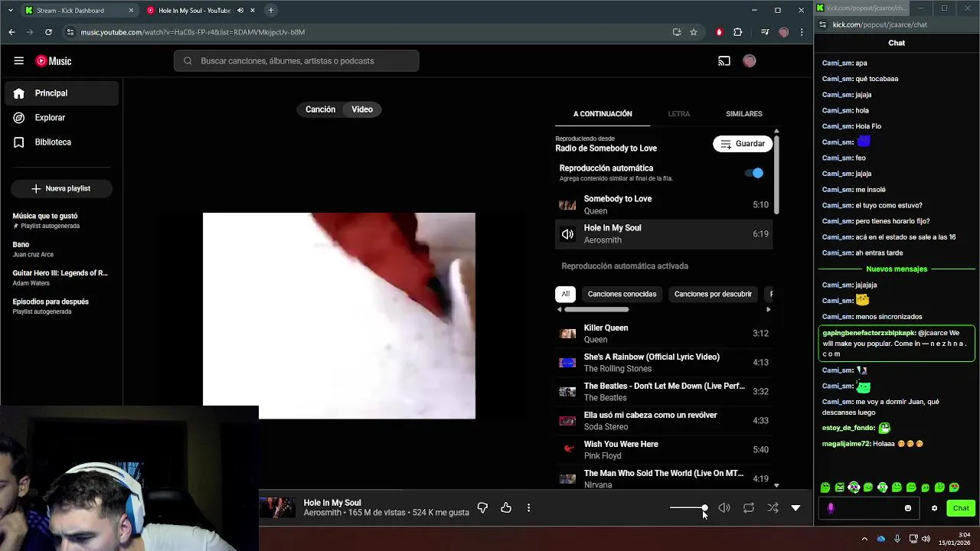
Task: Show hidden system tray icons
Action: pyautogui.click(x=864, y=539)
